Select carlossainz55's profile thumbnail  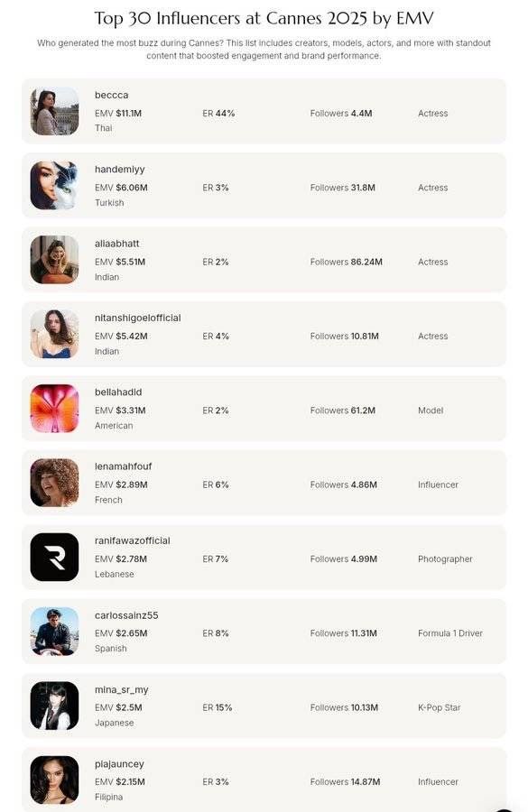point(54,632)
